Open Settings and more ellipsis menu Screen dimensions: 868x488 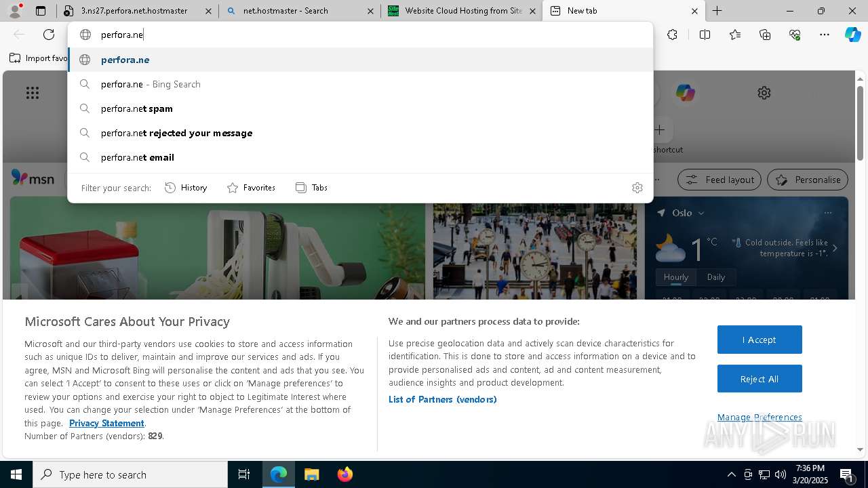click(825, 35)
